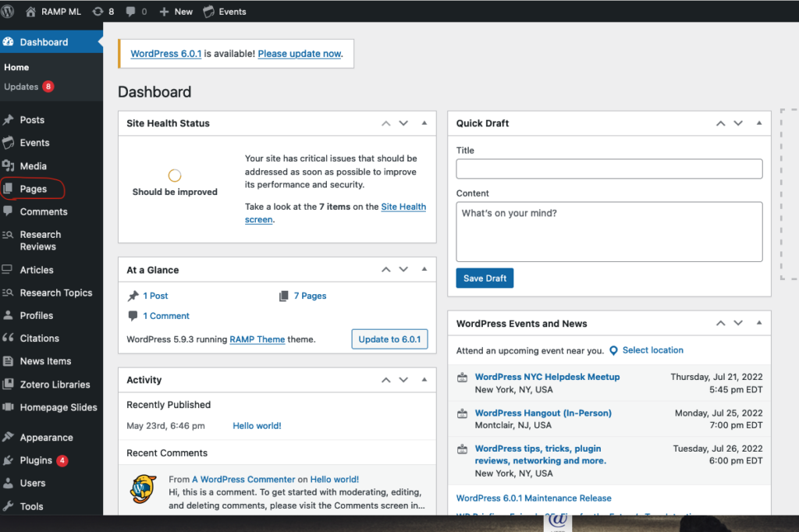Click the Research Topics search icon
Viewport: 799px width, 532px height.
click(x=8, y=293)
